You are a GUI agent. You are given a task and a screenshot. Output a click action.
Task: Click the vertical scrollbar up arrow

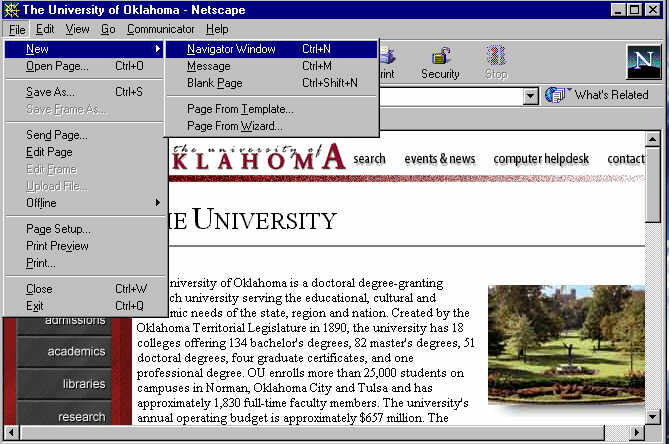653,139
